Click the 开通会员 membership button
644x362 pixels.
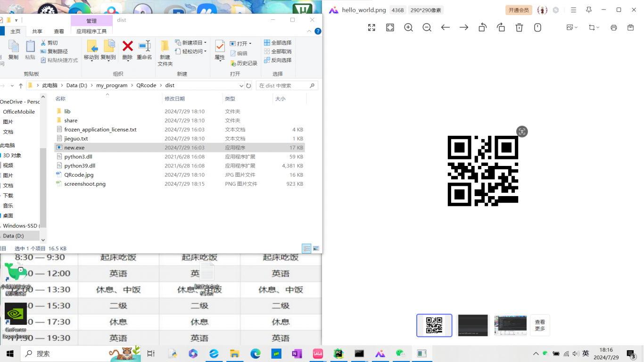519,10
